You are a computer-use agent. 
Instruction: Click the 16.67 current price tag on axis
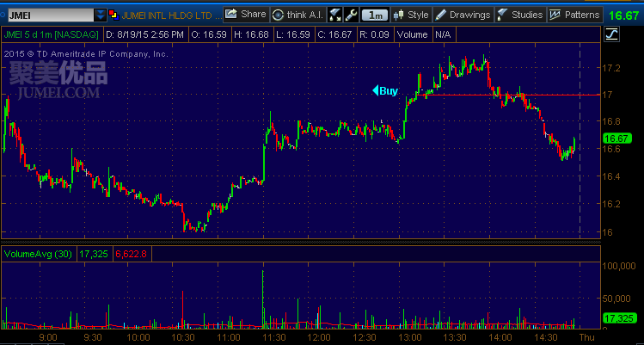tap(617, 139)
